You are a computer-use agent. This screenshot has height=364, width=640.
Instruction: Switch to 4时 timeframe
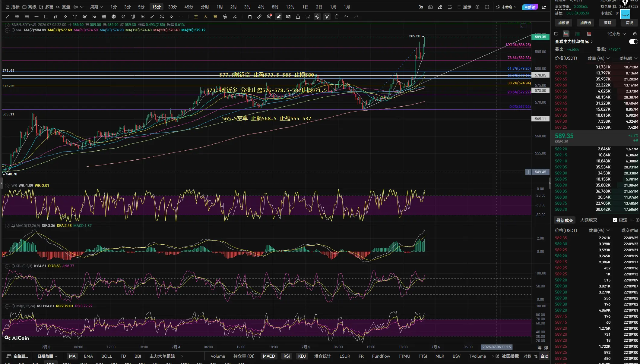point(261,7)
